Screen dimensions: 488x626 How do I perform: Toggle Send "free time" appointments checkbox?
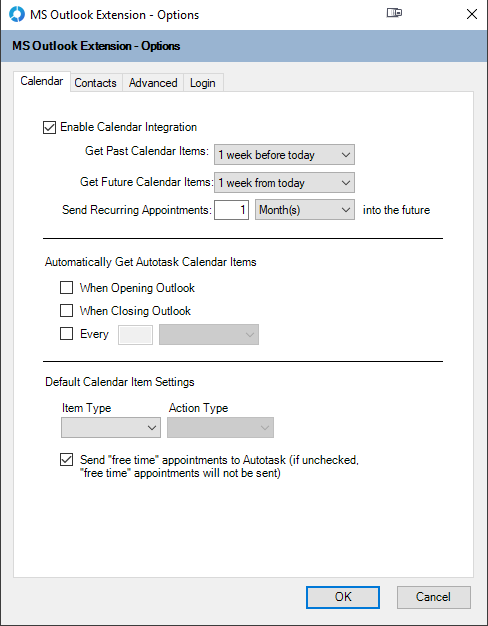pos(66,460)
